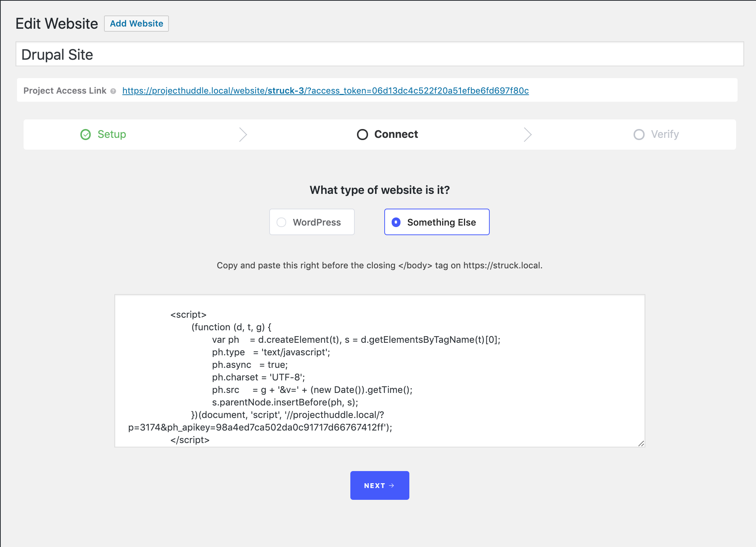
Task: Click the green Setup checkmark icon
Action: tap(86, 135)
